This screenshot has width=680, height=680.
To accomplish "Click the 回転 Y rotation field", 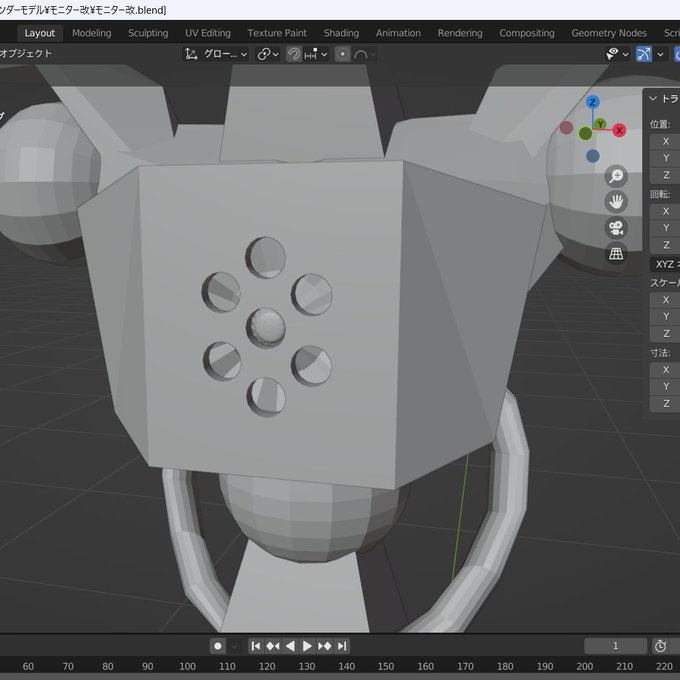I will (665, 228).
